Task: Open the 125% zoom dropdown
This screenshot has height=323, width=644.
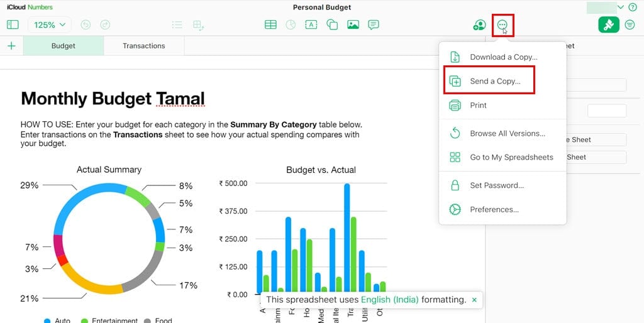Action: [50, 25]
